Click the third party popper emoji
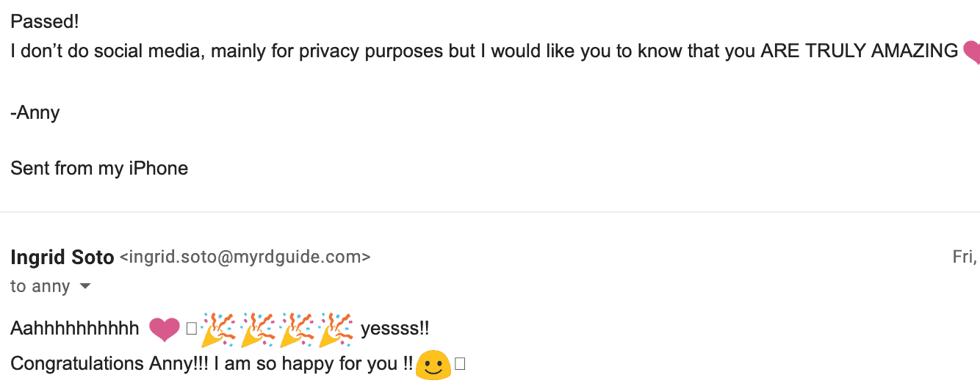Viewport: 980px width, 383px height. [x=297, y=329]
